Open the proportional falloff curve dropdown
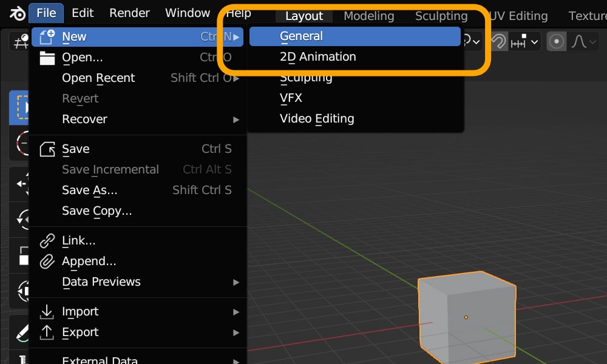This screenshot has width=607, height=364. pos(583,41)
